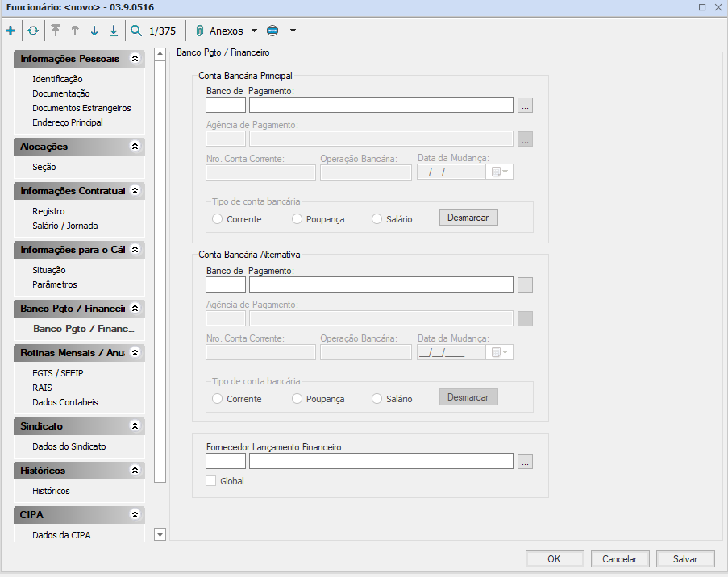Collapse the Informações Pessoais section
The height and width of the screenshot is (577, 728).
pyautogui.click(x=135, y=59)
